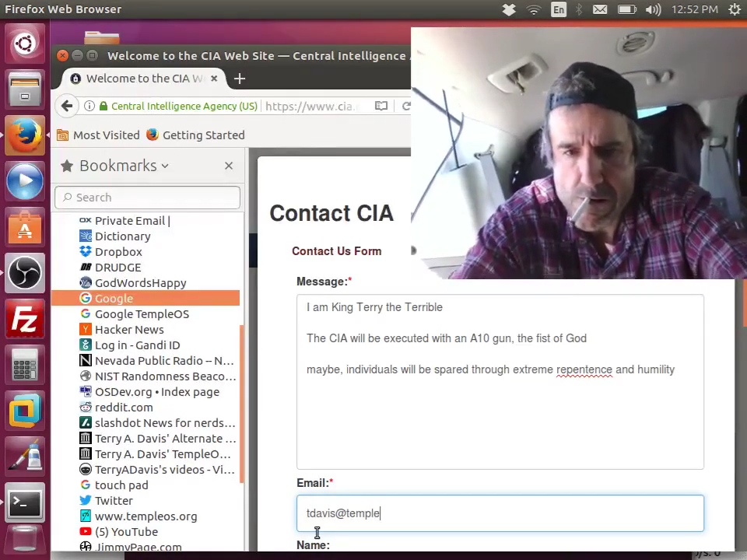747x560 pixels.
Task: Launch the paint application icon
Action: (x=25, y=457)
